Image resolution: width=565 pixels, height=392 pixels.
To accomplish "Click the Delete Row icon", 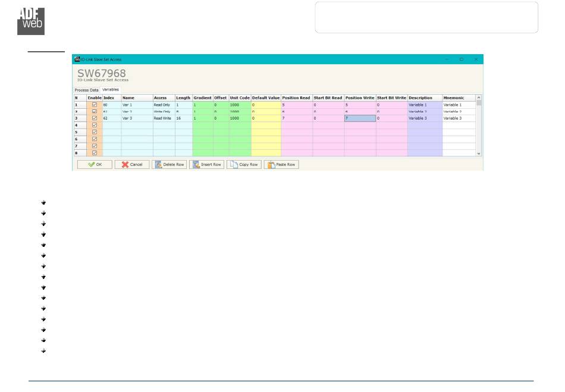I will [x=159, y=164].
